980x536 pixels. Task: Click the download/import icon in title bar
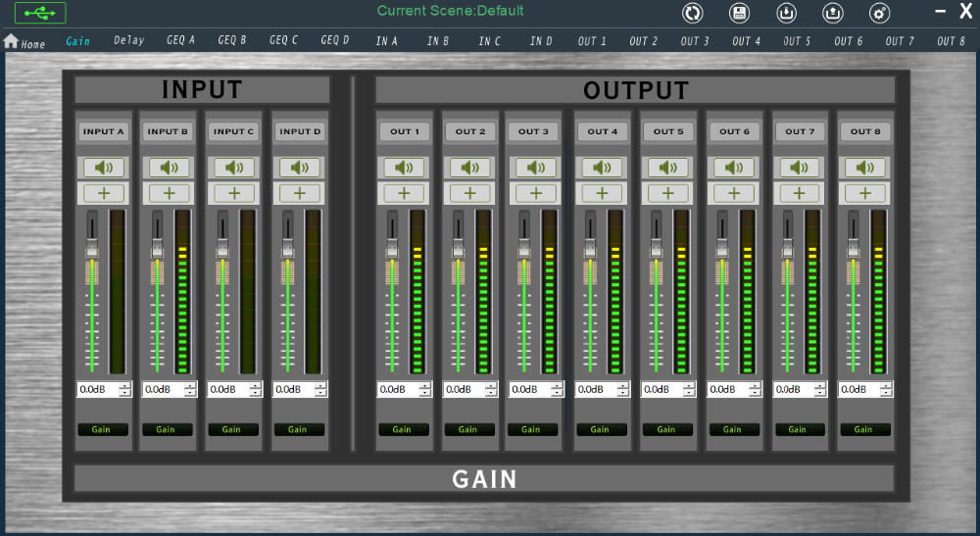click(x=786, y=13)
